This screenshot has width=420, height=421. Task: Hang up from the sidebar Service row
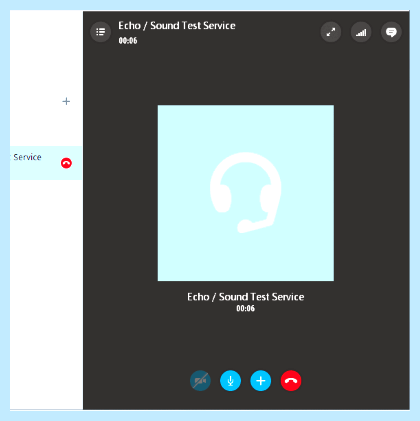tap(66, 163)
